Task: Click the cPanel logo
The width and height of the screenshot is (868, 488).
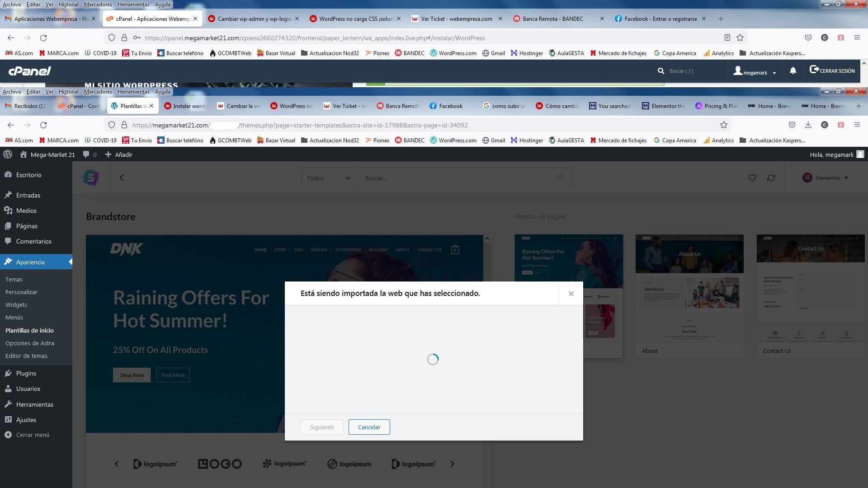Action: 30,71
